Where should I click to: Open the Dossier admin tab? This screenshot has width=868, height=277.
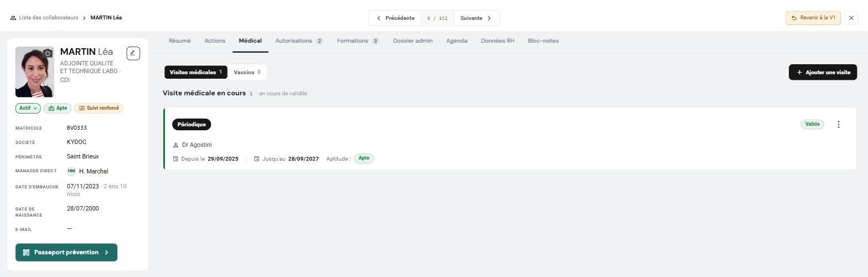tap(413, 41)
